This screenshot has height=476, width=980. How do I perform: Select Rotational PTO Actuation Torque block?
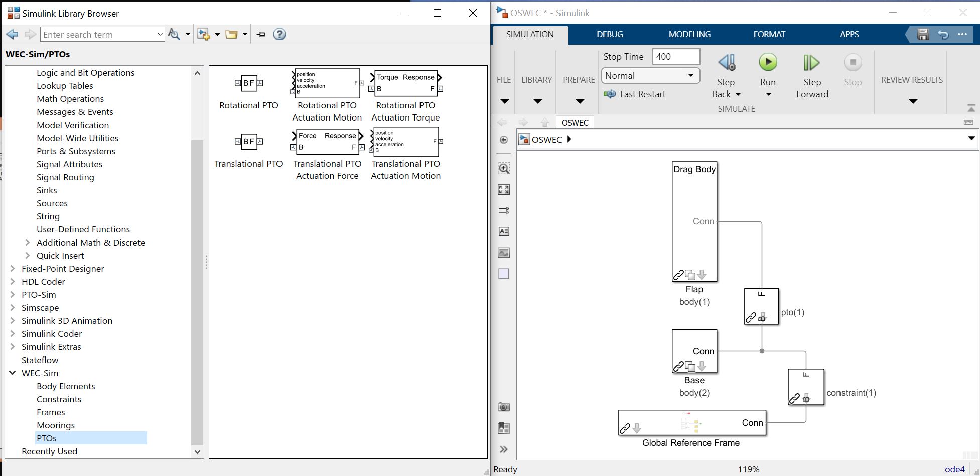pos(405,83)
